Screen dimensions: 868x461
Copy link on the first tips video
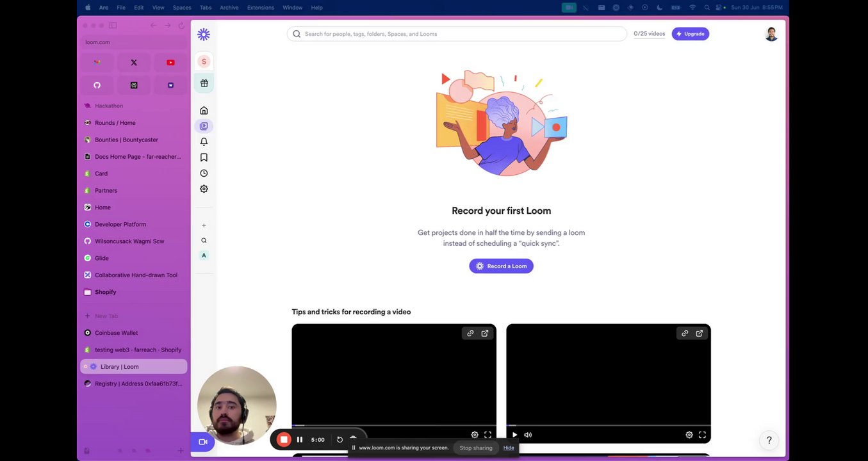point(470,333)
